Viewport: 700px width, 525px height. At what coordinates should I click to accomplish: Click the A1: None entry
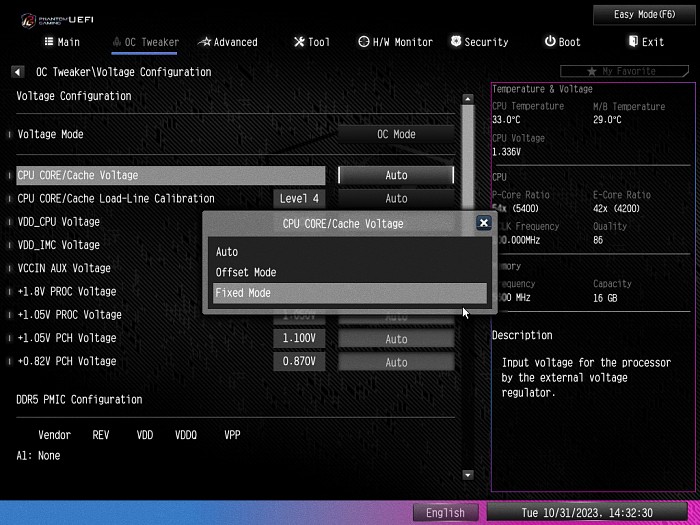coord(38,456)
